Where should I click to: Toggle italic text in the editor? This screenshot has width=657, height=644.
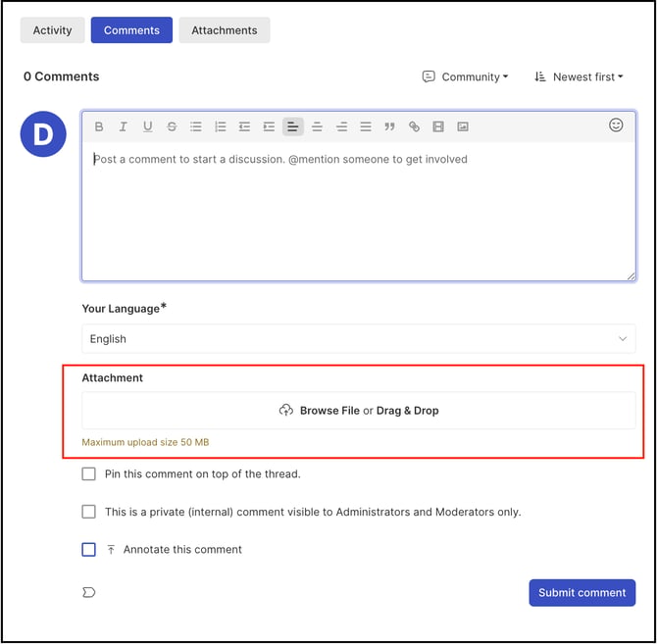(123, 126)
